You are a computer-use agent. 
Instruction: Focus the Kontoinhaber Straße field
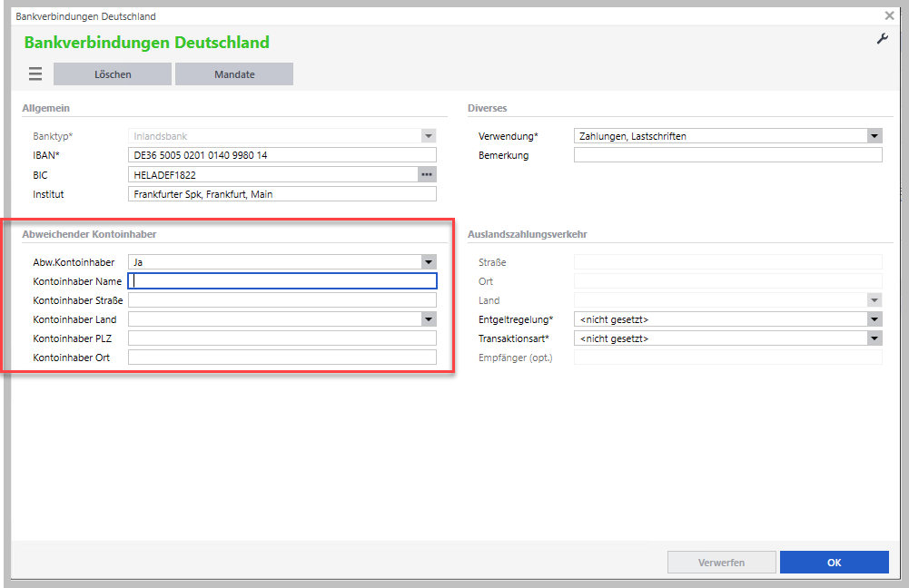tap(282, 300)
